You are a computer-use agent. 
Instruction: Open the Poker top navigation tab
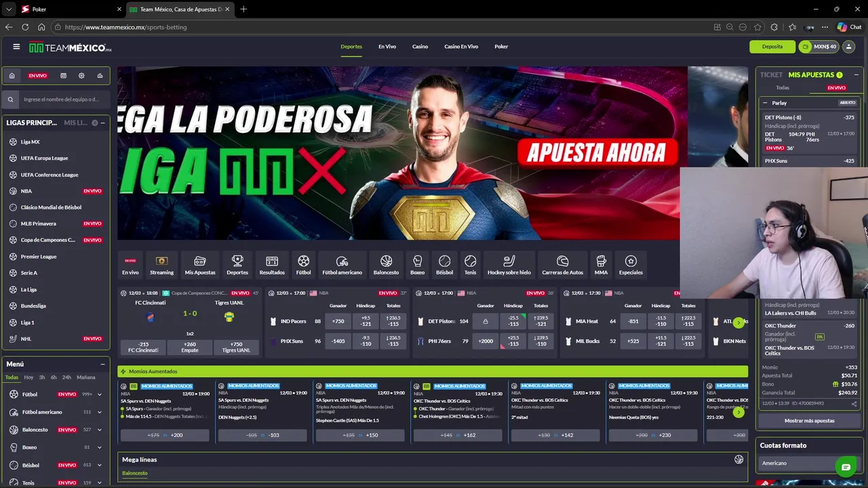point(501,47)
